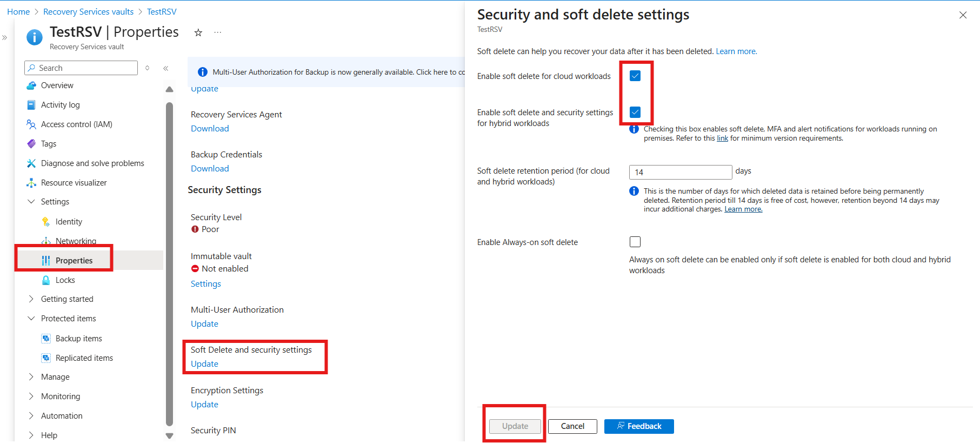Download the Backup Credentials
This screenshot has width=980, height=443.
click(210, 169)
